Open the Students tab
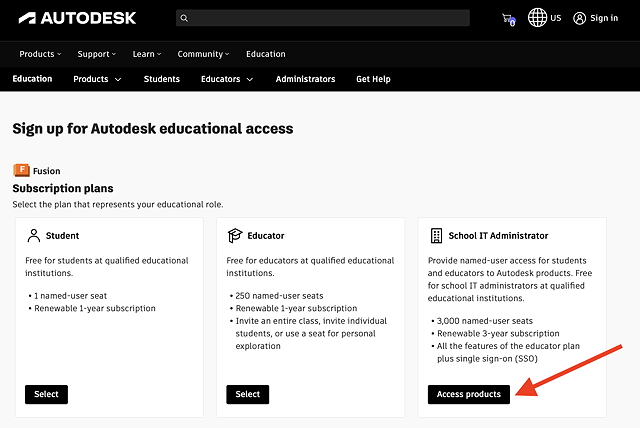This screenshot has height=428, width=640. pyautogui.click(x=161, y=79)
